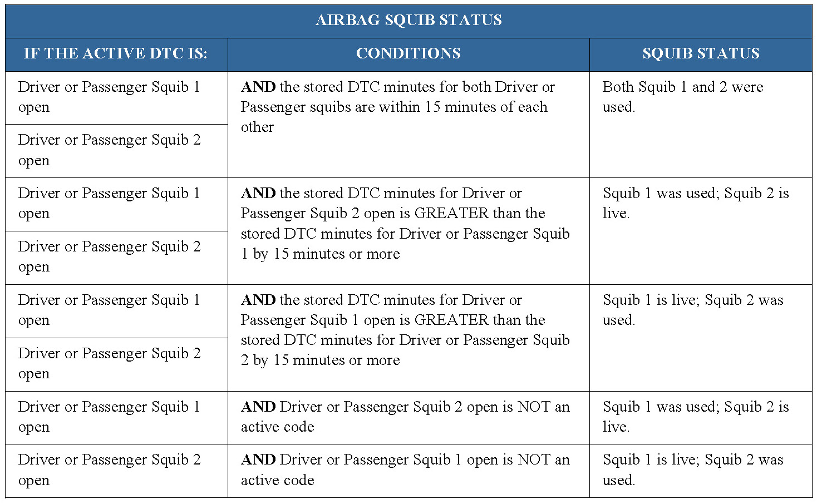Screen dimensions: 817x504
Task: Click the topmost "Driver or Passenger Squib 1 open" cell
Action: click(109, 97)
